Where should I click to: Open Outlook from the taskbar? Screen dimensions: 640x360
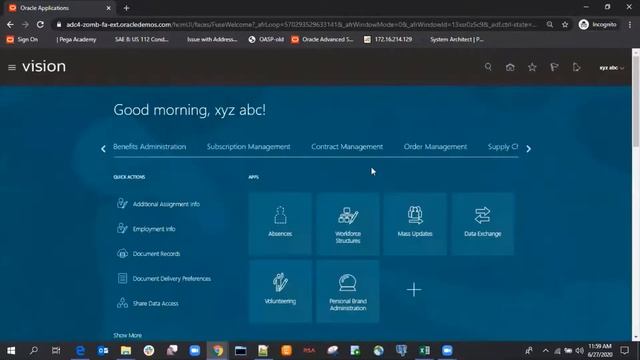(103, 350)
